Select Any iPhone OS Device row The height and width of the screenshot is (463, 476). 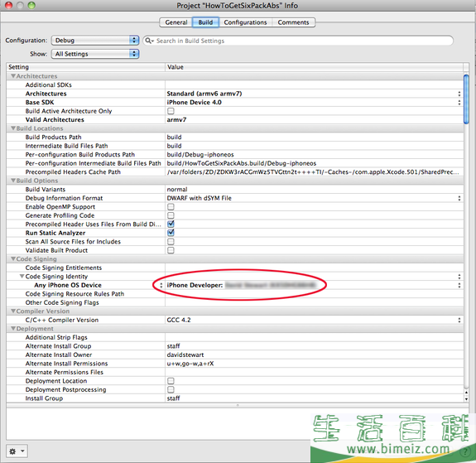235,285
